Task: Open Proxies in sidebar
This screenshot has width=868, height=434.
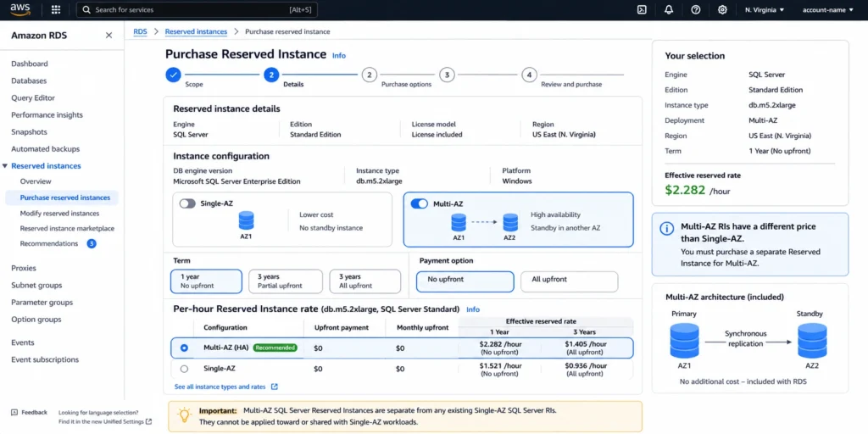Action: (x=24, y=268)
